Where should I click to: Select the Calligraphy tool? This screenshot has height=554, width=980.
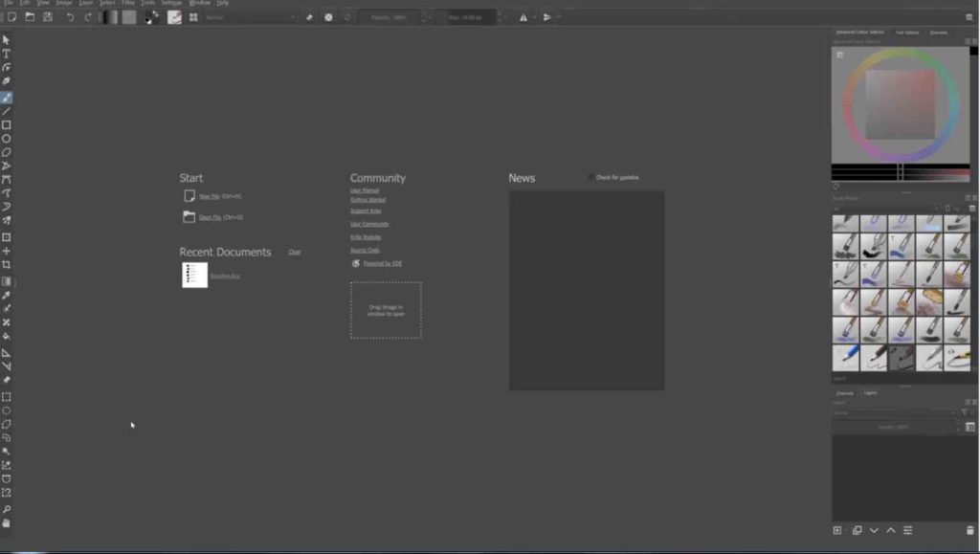coord(7,81)
